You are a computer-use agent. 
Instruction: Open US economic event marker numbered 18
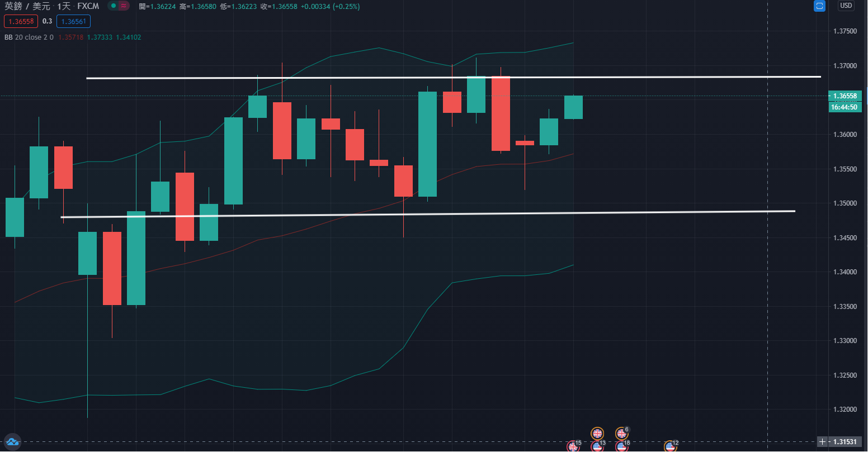click(621, 446)
